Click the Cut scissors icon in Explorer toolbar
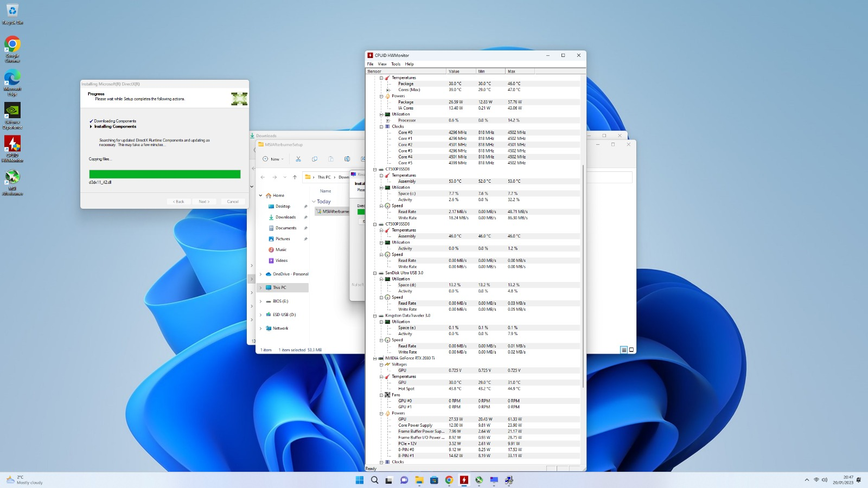This screenshot has height=488, width=868. coord(298,159)
